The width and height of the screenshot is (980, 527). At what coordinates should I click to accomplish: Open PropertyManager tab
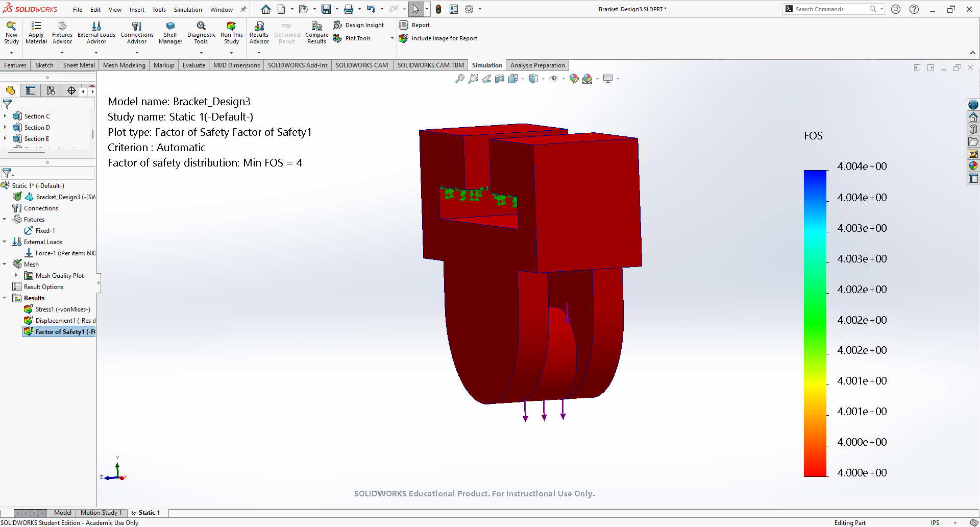click(31, 90)
